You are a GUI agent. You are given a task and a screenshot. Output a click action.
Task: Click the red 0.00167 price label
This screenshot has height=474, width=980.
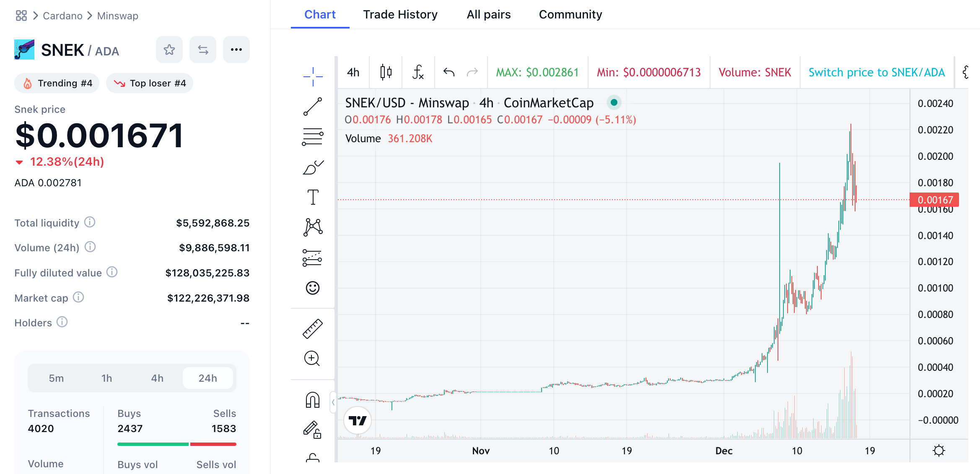click(934, 200)
